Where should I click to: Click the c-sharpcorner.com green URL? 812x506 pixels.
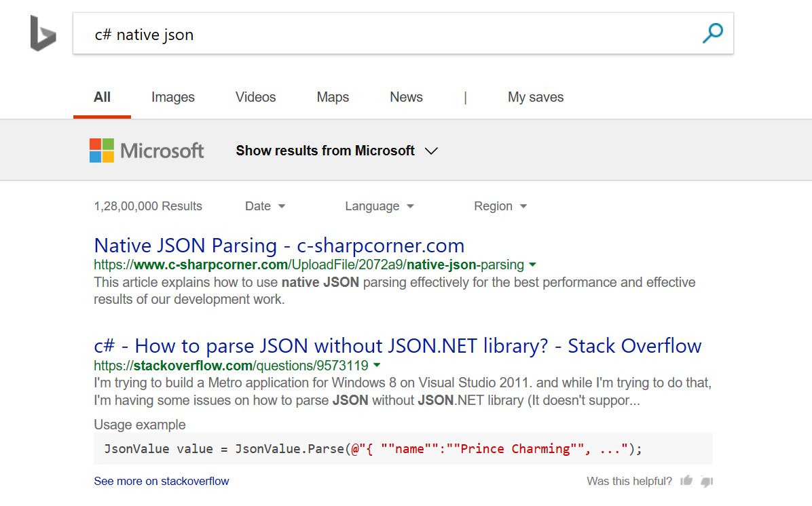coord(309,265)
